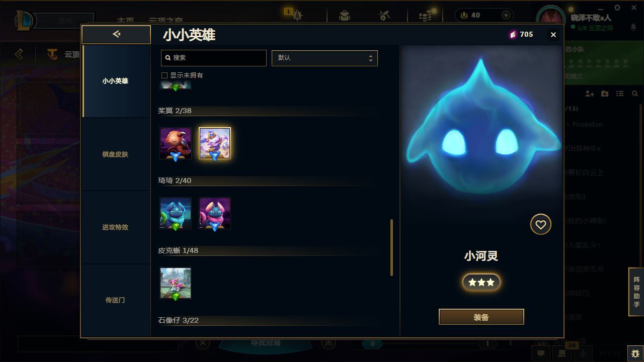The height and width of the screenshot is (362, 644).
Task: Click the little legends list scrollbar
Action: click(391, 247)
